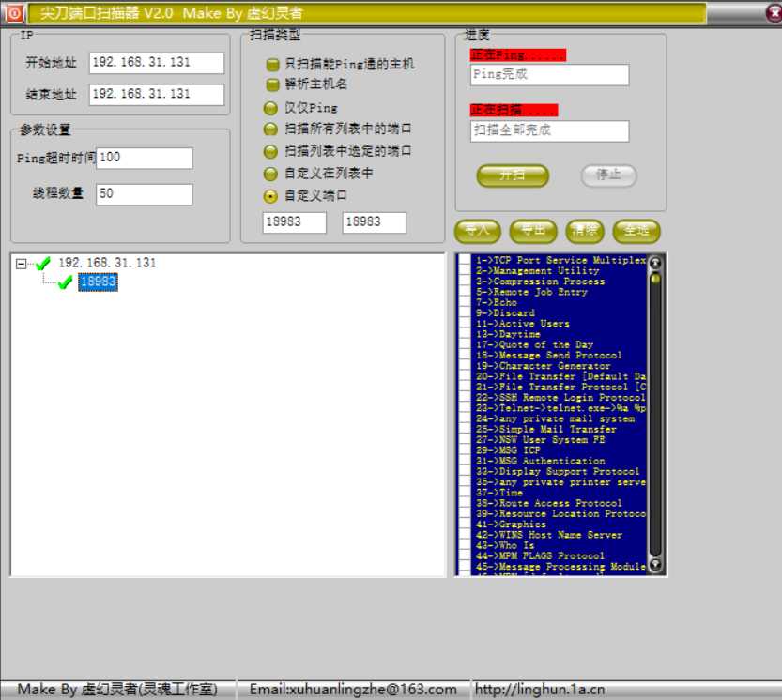
Task: Tick the checkbox for 1->TCP Port Service Multiplexer
Action: tap(465, 260)
